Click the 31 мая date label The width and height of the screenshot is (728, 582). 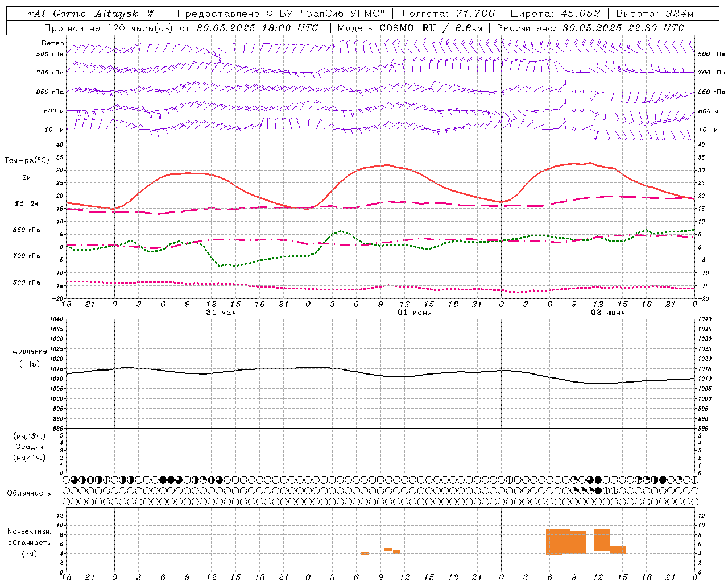tap(221, 312)
